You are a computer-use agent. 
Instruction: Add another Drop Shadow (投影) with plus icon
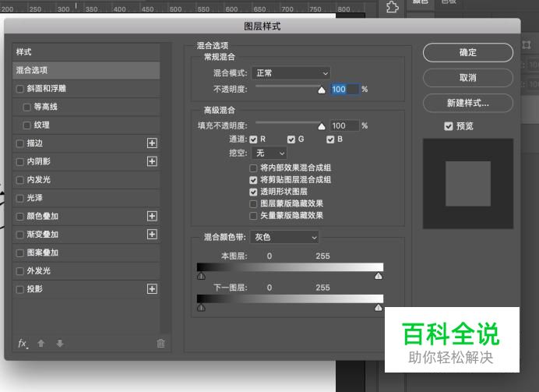point(152,289)
